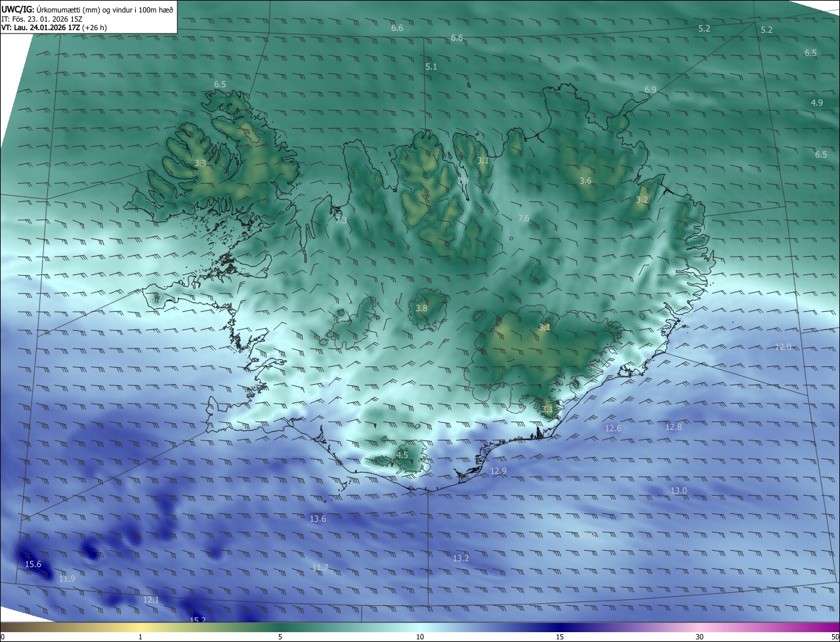Click the 3.3 value on the Westfjords
This screenshot has width=840, height=642.
pos(201,163)
